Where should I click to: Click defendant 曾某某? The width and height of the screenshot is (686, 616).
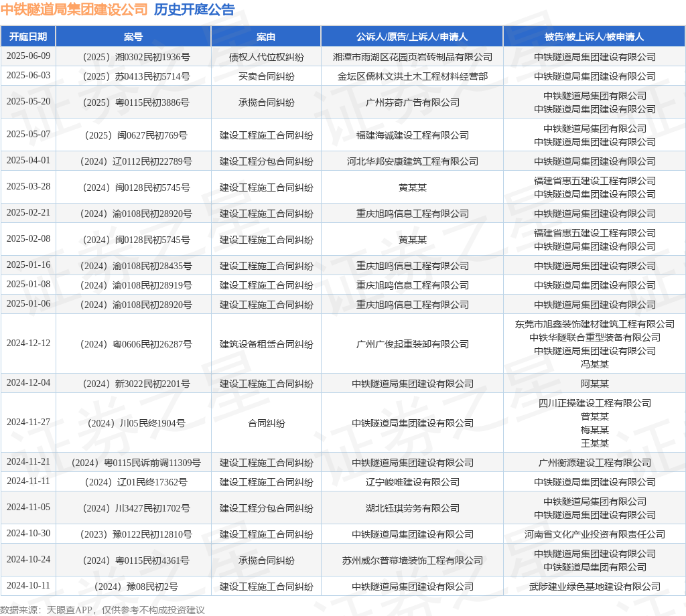pyautogui.click(x=595, y=416)
